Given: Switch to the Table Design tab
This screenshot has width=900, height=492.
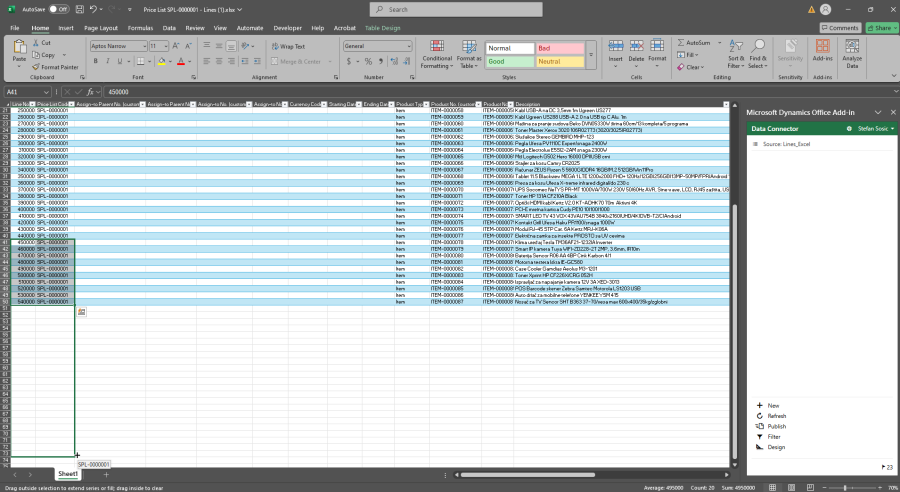Looking at the screenshot, I should click(383, 28).
